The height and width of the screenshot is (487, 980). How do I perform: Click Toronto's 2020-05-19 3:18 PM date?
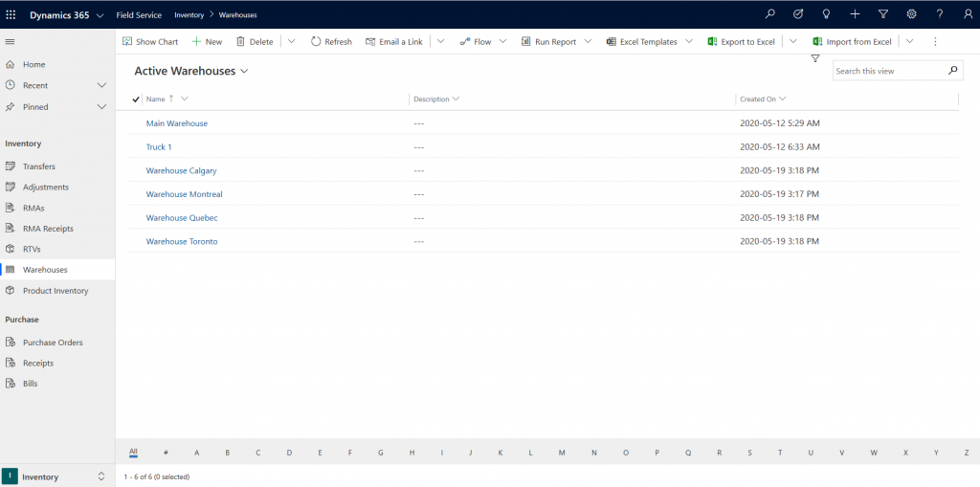(779, 241)
